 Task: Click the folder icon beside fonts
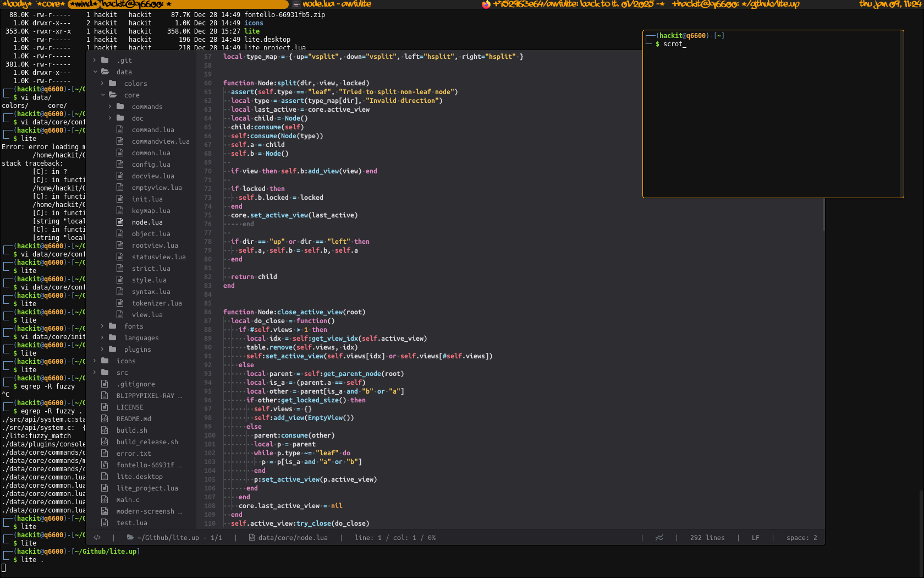[x=113, y=326]
